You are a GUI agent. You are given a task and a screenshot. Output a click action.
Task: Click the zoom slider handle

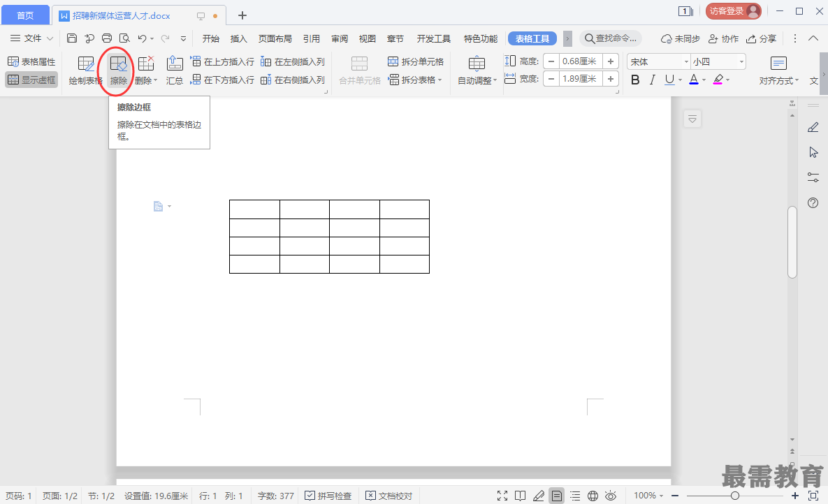click(x=734, y=496)
